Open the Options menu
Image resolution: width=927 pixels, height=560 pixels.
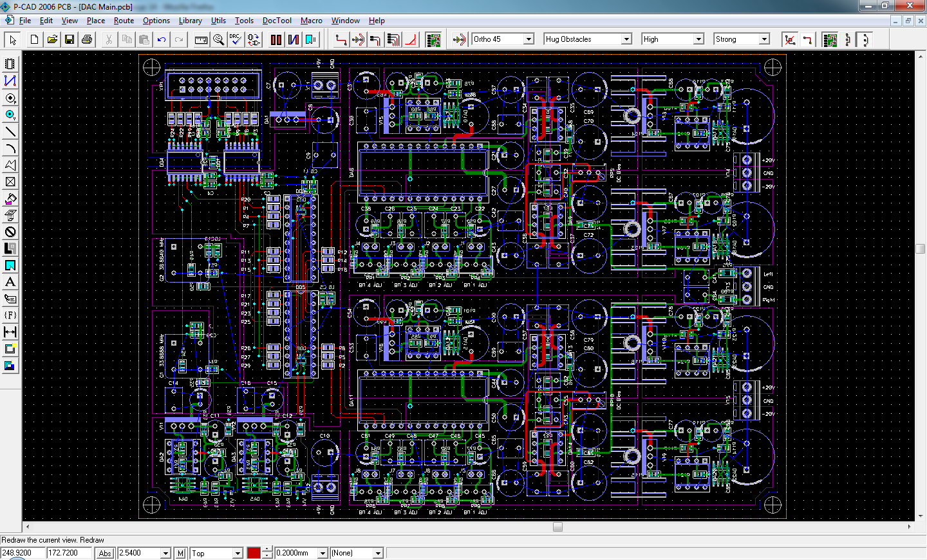coord(156,21)
